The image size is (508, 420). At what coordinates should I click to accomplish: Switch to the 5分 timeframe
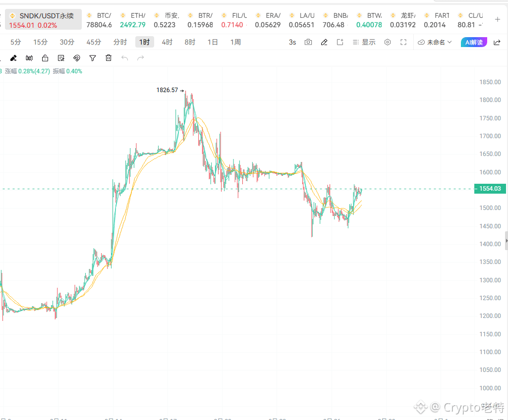pos(15,42)
